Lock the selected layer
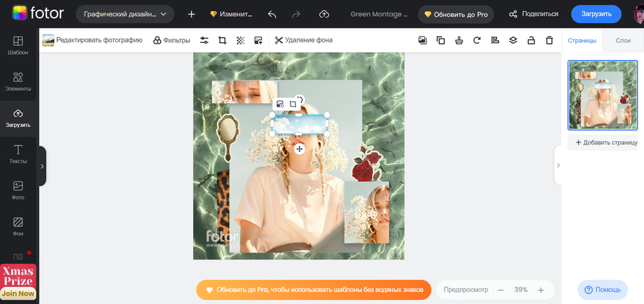The width and height of the screenshot is (644, 304). [x=531, y=41]
